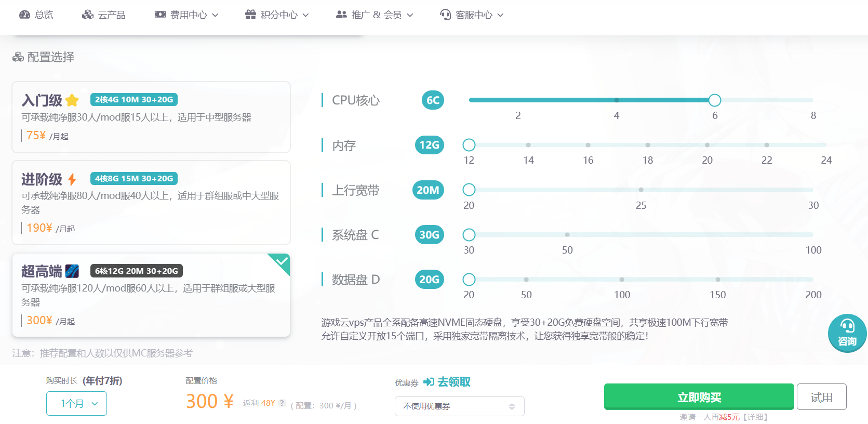Select the 进阶级 plan card
The height and width of the screenshot is (424, 868).
pos(151,202)
